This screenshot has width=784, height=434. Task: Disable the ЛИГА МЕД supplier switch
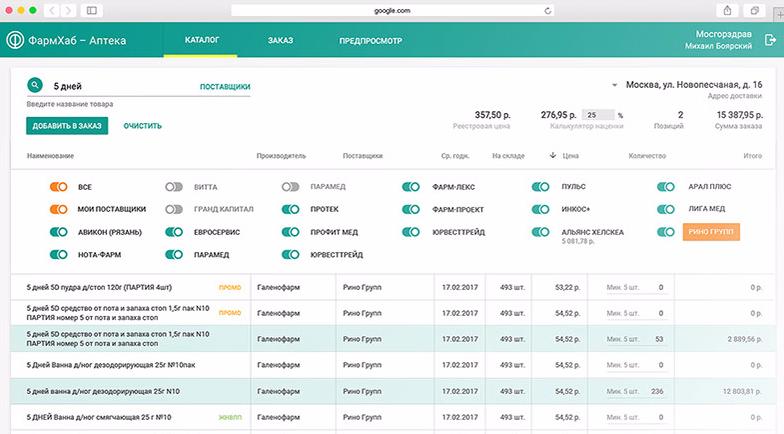click(666, 209)
